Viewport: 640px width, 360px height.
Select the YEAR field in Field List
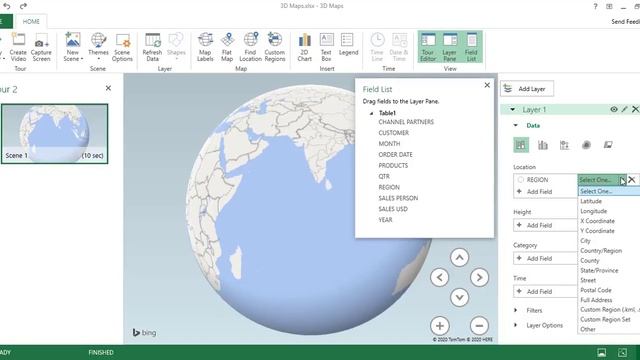coord(385,220)
